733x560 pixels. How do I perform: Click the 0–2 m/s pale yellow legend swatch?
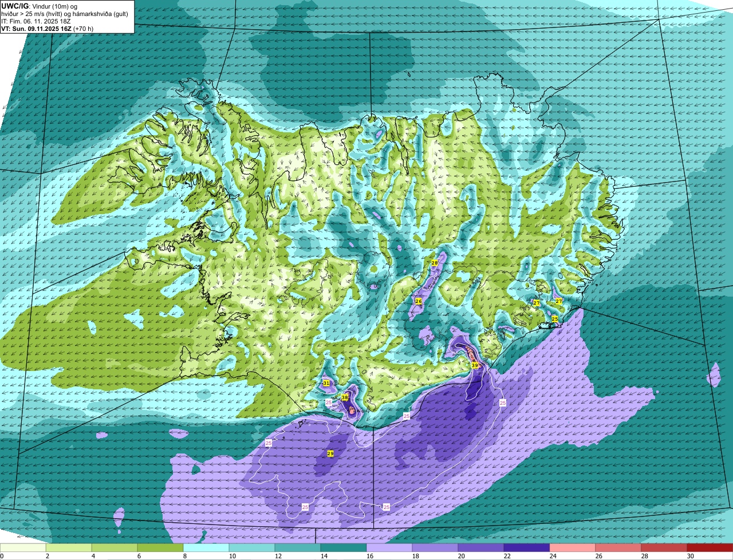coord(23,547)
